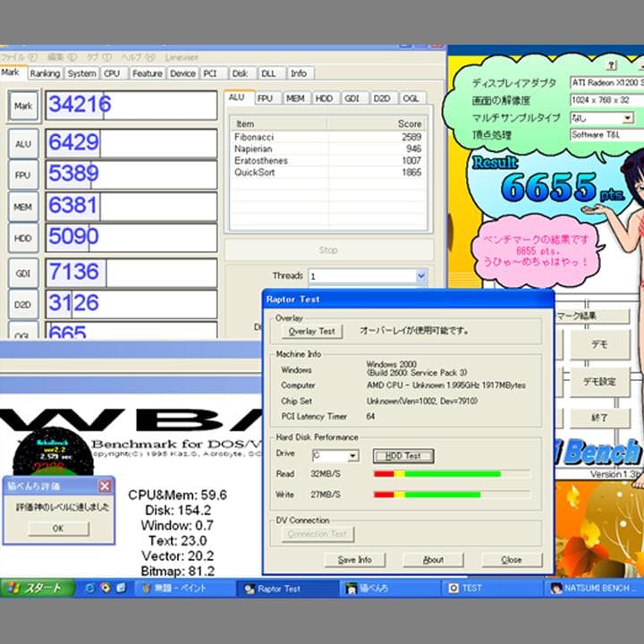
Task: Select the GDI score tab
Action: pos(353,98)
